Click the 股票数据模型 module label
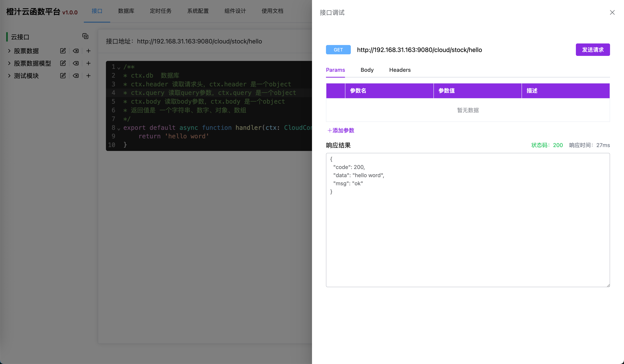The image size is (624, 364). pyautogui.click(x=32, y=63)
